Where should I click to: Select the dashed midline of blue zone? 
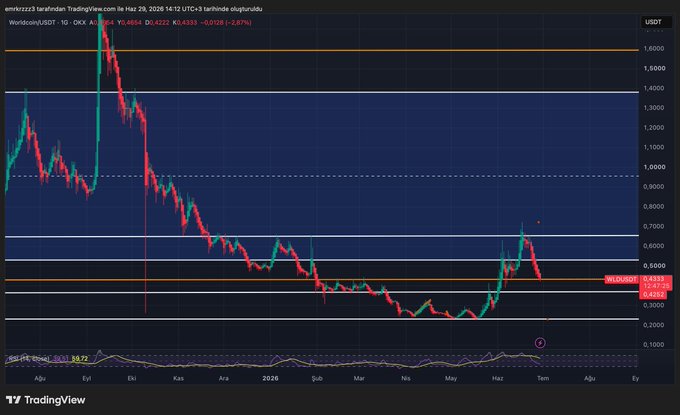(322, 176)
